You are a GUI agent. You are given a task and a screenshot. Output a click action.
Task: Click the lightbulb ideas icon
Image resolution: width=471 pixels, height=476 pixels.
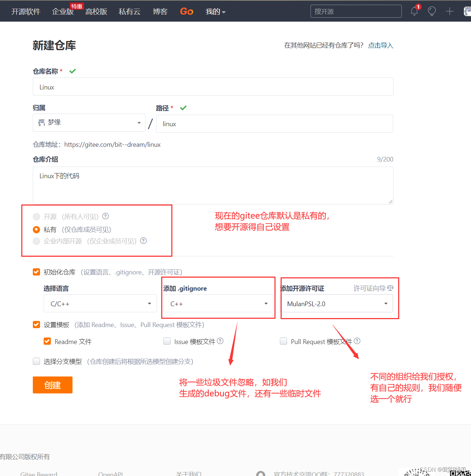(432, 11)
